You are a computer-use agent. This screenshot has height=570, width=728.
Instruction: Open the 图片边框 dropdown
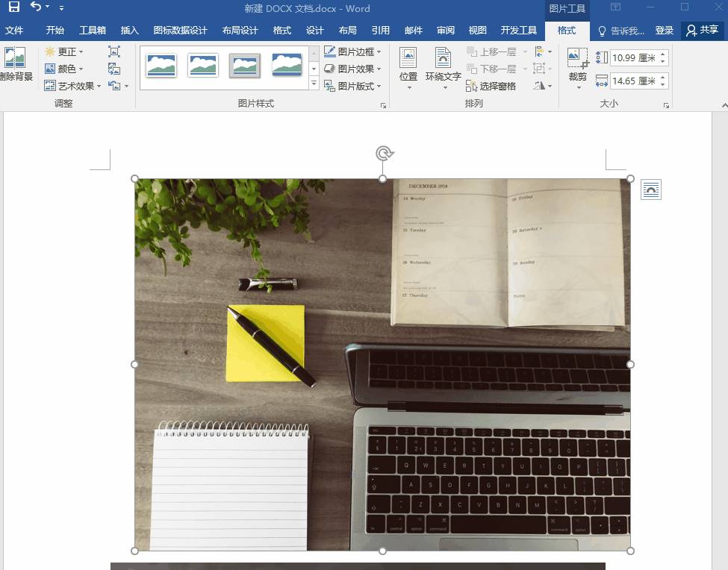[352, 51]
